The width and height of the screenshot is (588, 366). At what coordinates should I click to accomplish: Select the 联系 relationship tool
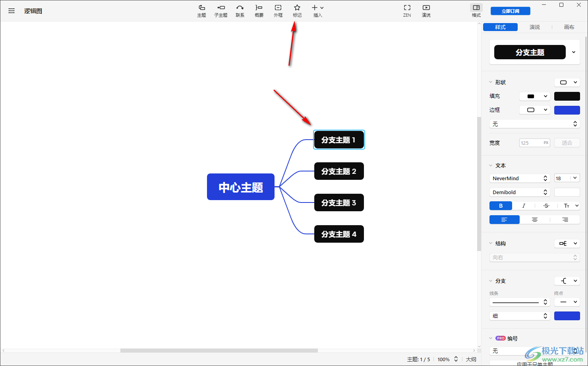(240, 11)
